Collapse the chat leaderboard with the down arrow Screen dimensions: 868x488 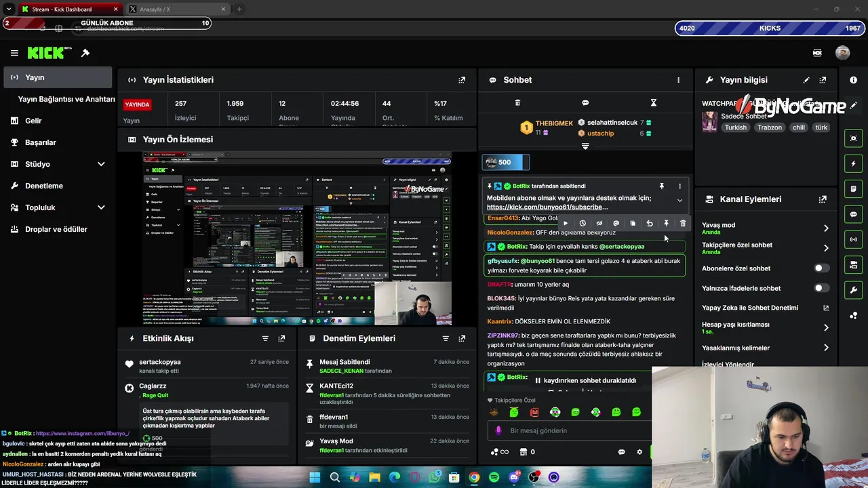(585, 146)
